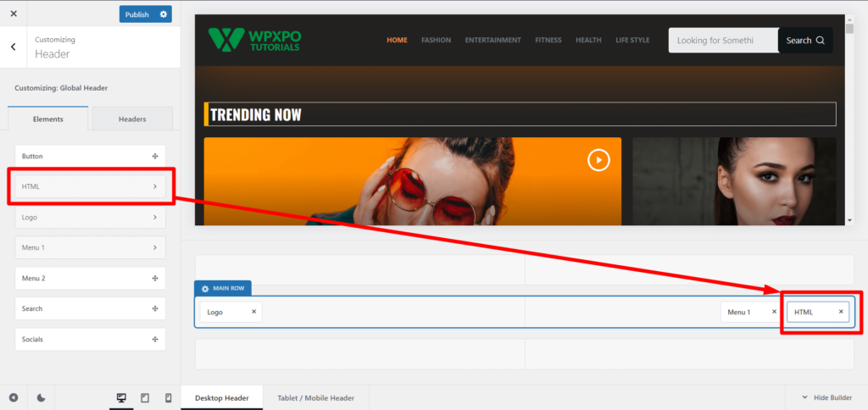This screenshot has width=868, height=410.
Task: Click the Publish button
Action: 136,14
